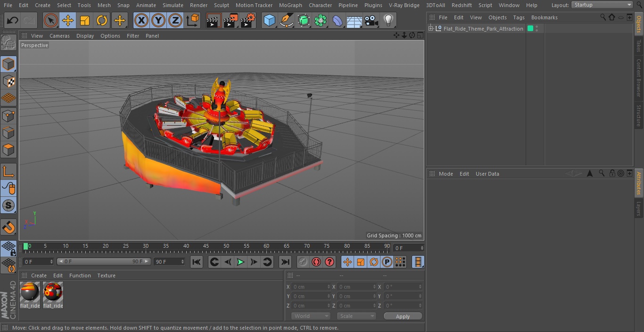Open the Simulate menu
Viewport: 644px width, 332px height.
click(173, 5)
